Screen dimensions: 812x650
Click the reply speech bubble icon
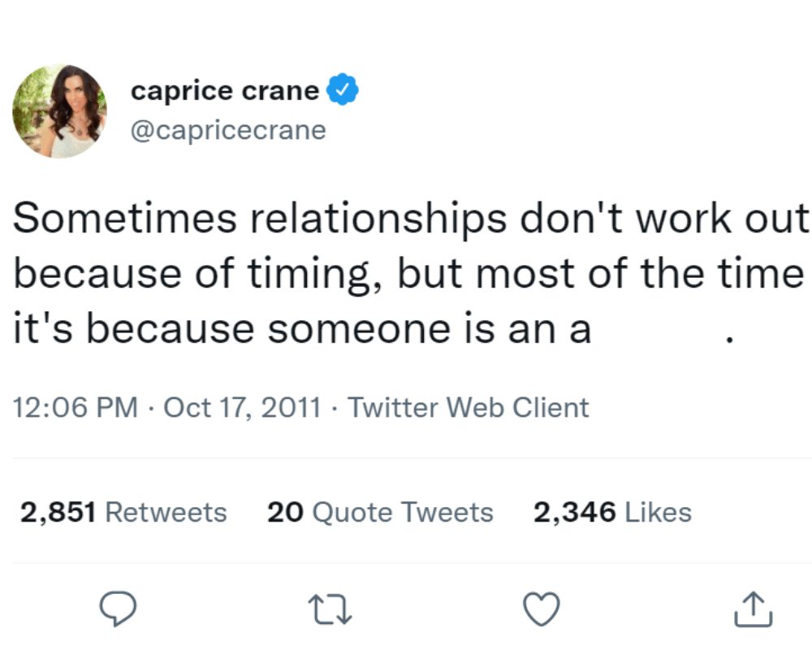(118, 609)
